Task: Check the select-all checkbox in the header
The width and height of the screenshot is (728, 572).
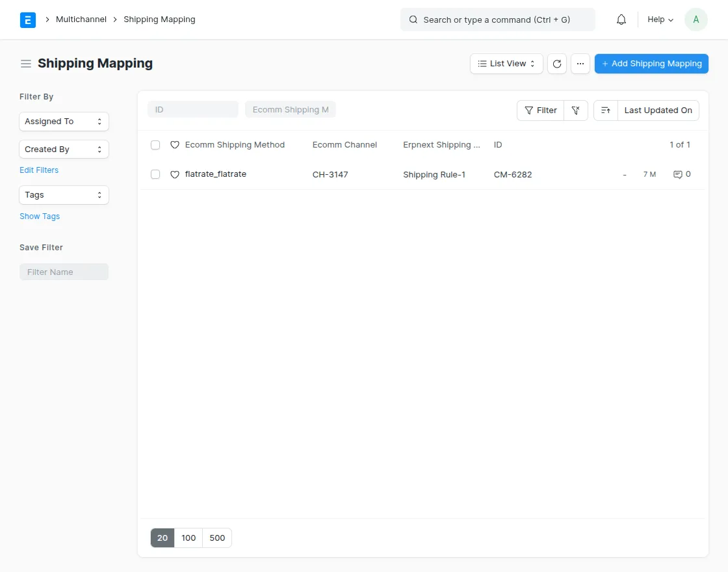Action: tap(155, 144)
